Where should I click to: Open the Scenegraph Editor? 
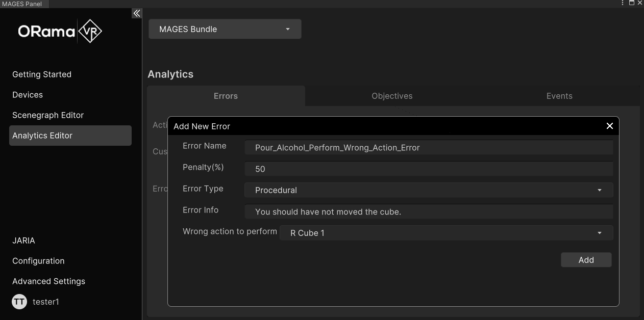(48, 115)
